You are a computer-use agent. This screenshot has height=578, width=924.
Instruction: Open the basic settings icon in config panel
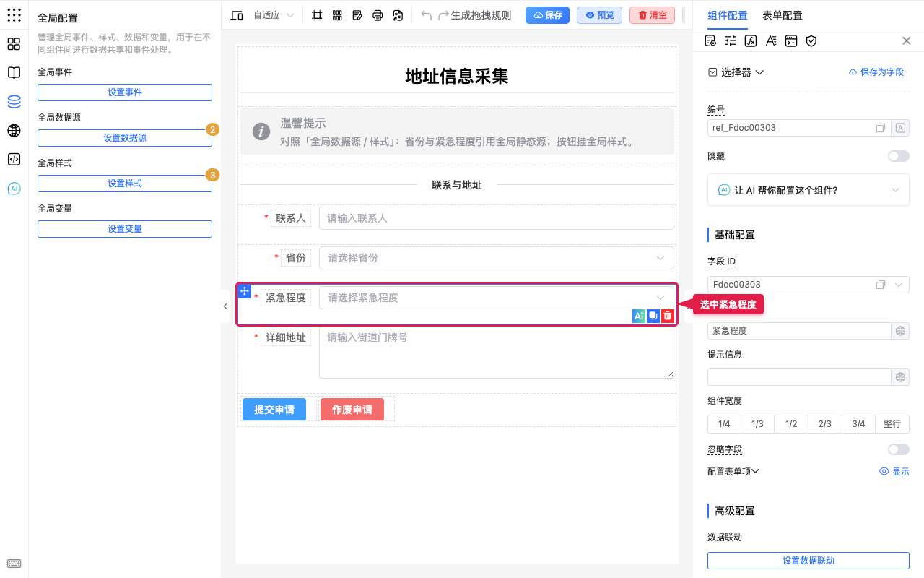[x=710, y=40]
